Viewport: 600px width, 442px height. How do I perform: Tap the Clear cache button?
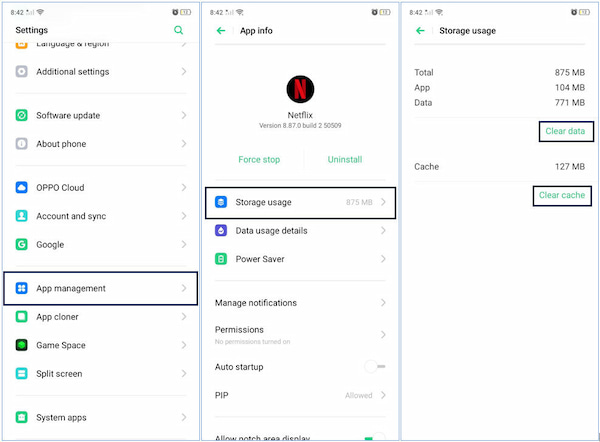click(x=561, y=196)
